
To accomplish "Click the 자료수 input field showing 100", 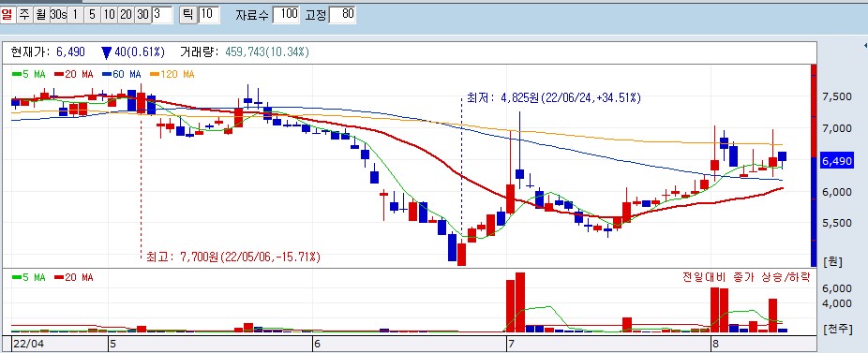I will (x=286, y=14).
